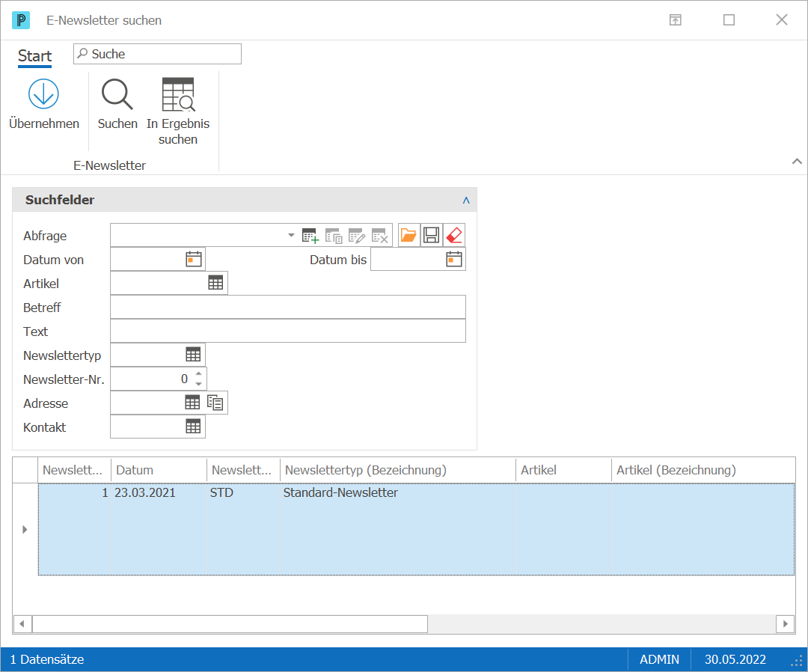Click 30.05.2022 date in status bar
Image resolution: width=808 pixels, height=672 pixels.
pyautogui.click(x=735, y=659)
